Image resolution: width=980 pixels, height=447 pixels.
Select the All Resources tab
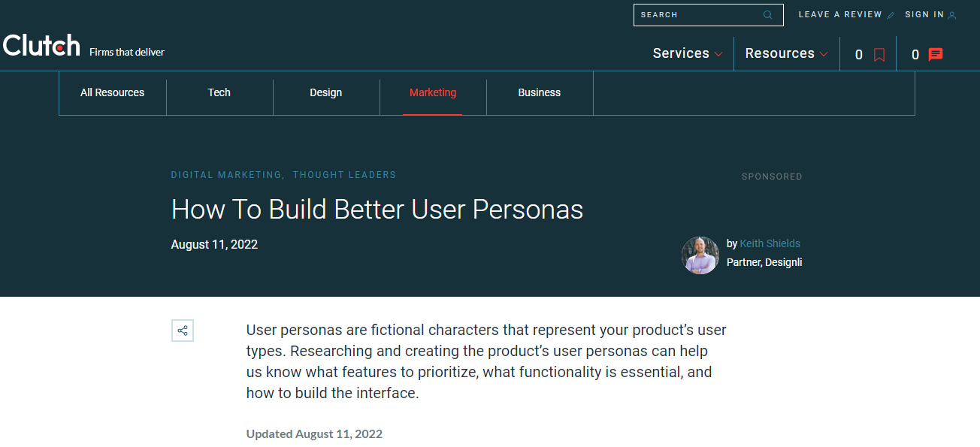point(113,92)
